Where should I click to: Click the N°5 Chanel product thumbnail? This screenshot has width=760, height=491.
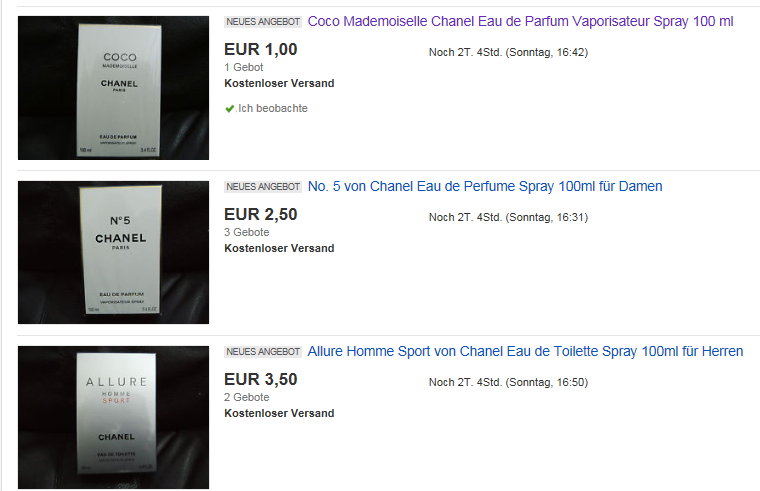click(113, 253)
